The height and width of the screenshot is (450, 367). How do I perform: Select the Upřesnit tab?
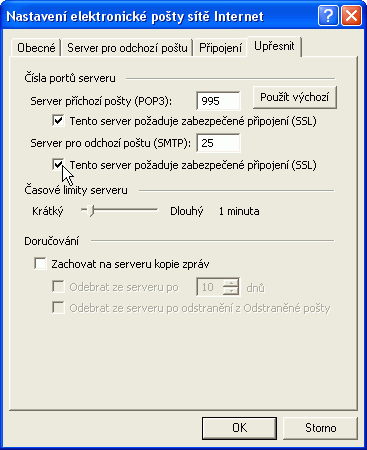tap(274, 46)
